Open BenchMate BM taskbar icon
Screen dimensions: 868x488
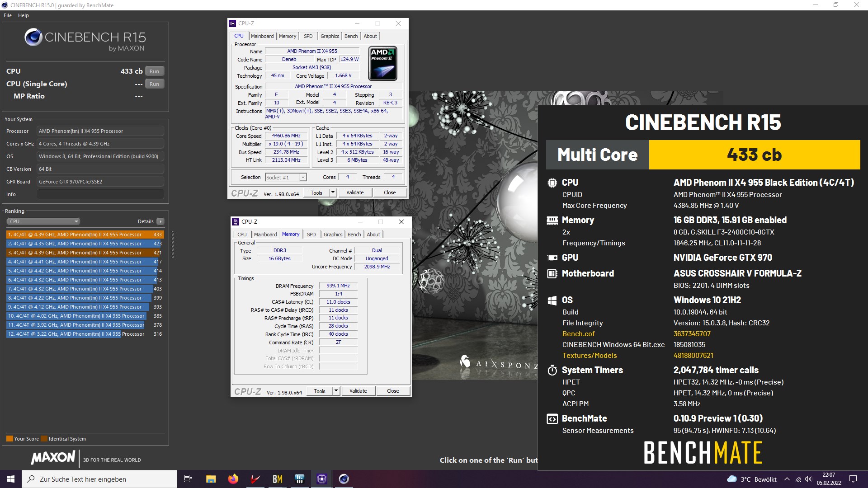point(277,479)
